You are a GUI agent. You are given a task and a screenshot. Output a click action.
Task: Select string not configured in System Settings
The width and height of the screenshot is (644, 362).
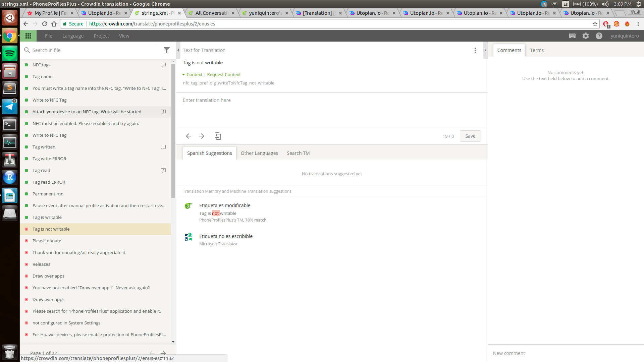[x=95, y=323]
